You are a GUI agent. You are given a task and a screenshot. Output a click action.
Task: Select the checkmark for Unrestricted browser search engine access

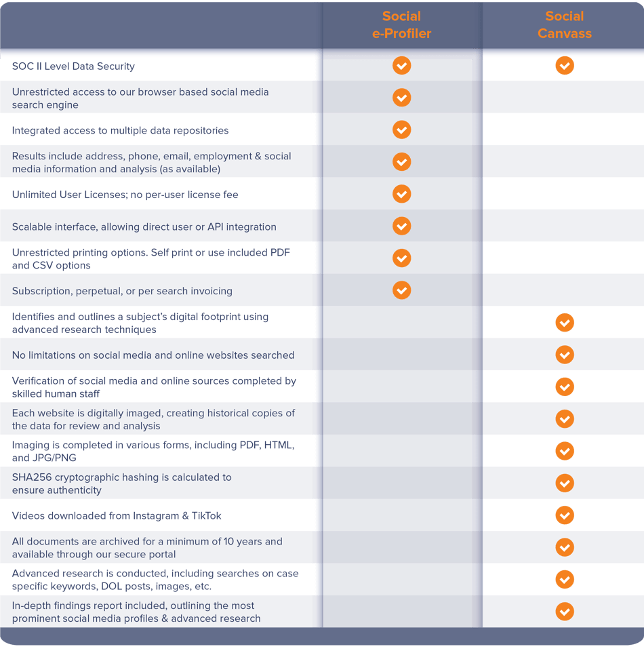pyautogui.click(x=401, y=98)
